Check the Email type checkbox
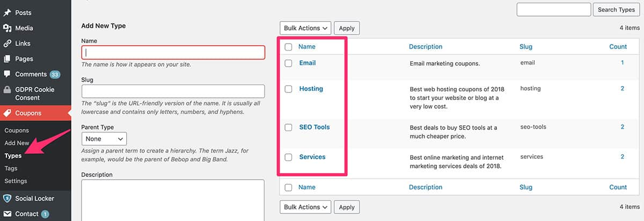Image resolution: width=644 pixels, height=221 pixels. point(289,63)
